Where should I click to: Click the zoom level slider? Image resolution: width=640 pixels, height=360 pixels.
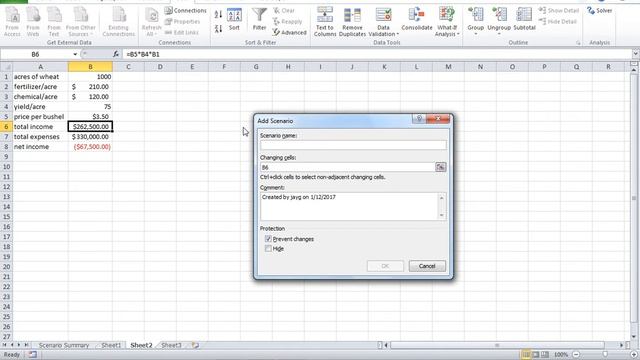pyautogui.click(x=605, y=355)
